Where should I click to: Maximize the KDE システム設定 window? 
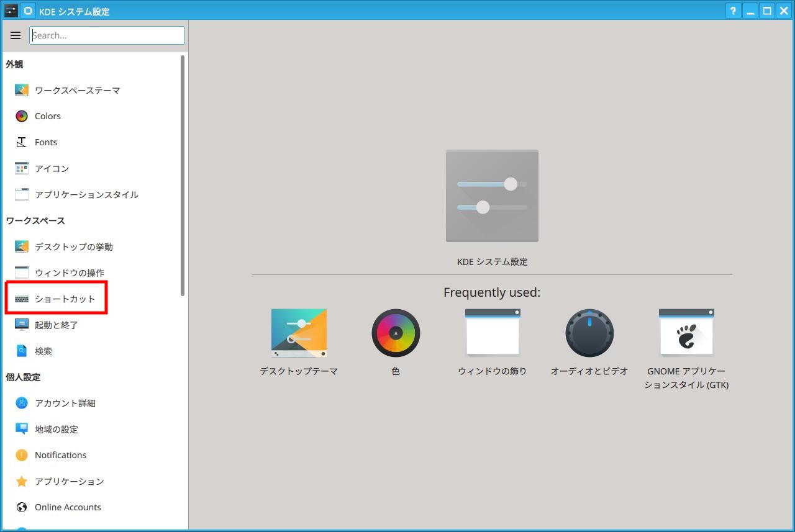(767, 11)
